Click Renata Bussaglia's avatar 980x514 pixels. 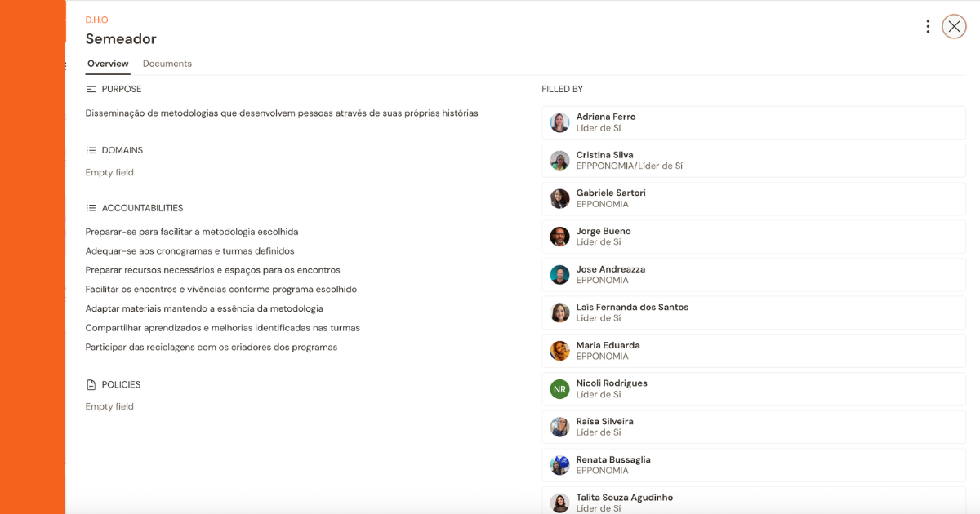(x=559, y=465)
